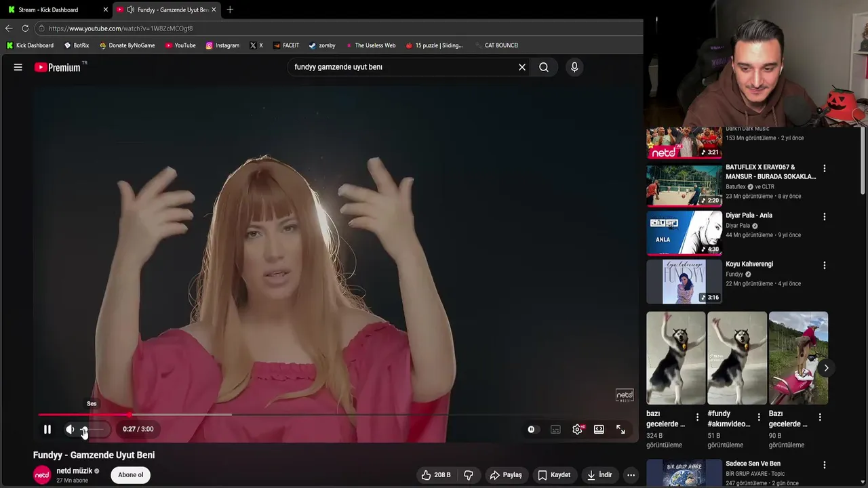Open Instagram bookmark
Image resolution: width=868 pixels, height=488 pixels.
coord(222,45)
